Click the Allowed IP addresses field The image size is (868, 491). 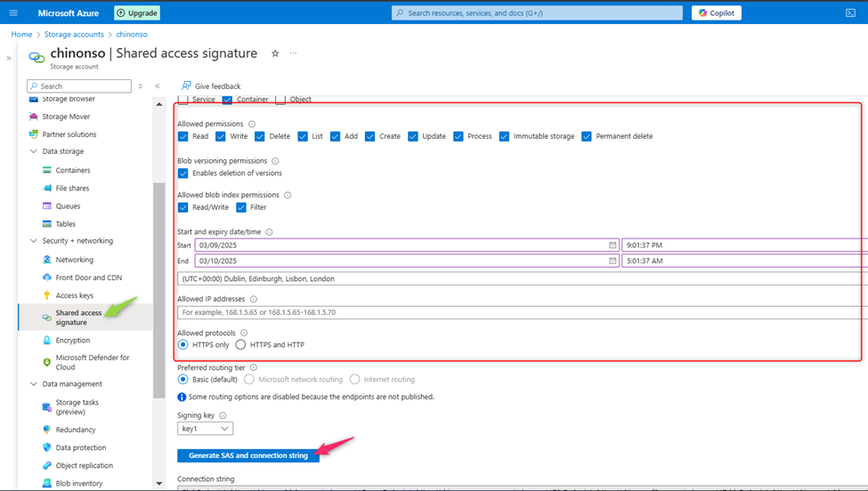click(x=522, y=312)
